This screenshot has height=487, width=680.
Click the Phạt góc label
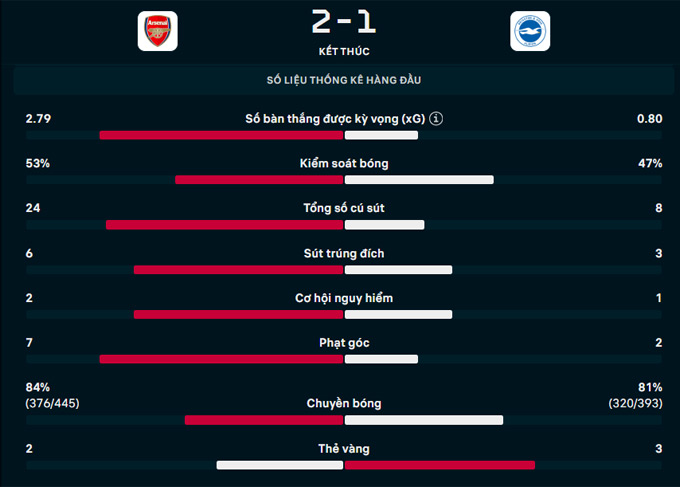pos(344,343)
